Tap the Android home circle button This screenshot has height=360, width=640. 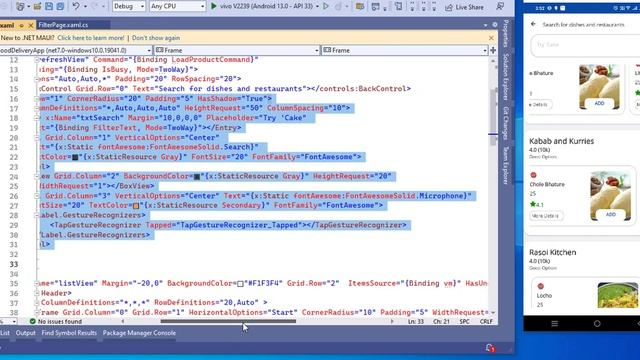click(597, 324)
